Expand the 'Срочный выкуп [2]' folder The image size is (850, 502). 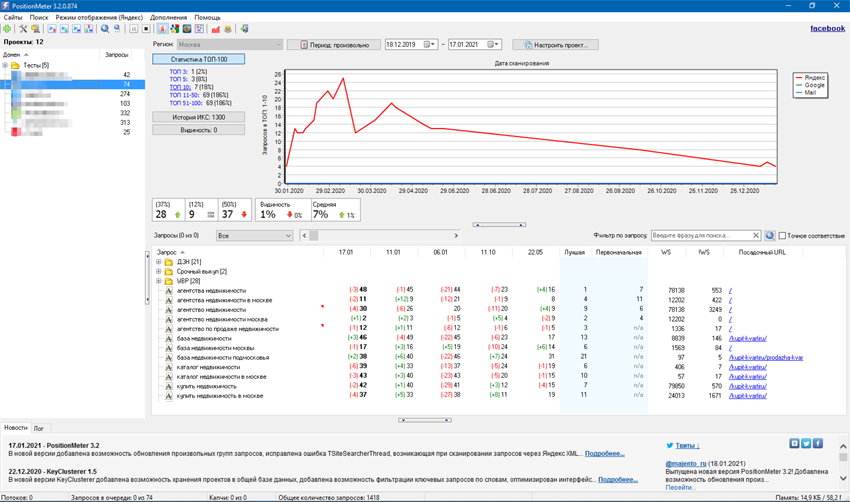point(159,271)
